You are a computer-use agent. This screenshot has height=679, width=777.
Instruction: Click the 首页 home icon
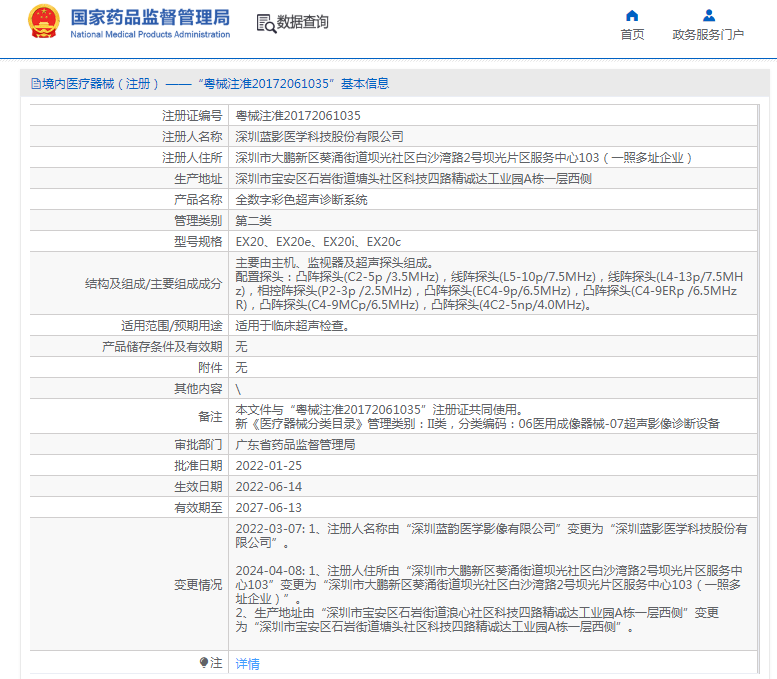(632, 15)
